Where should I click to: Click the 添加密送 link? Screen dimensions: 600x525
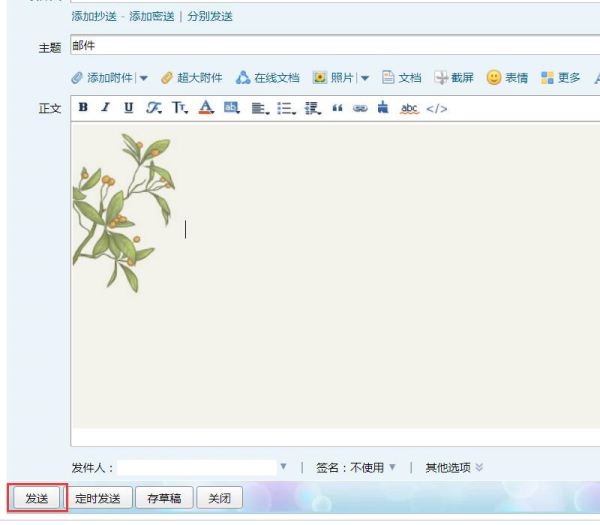point(152,16)
